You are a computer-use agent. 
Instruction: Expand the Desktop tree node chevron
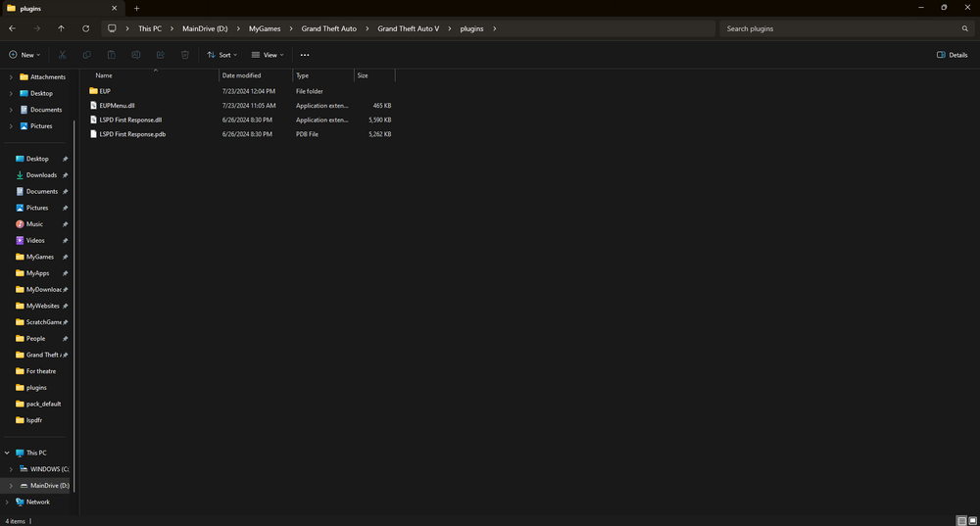coord(11,94)
